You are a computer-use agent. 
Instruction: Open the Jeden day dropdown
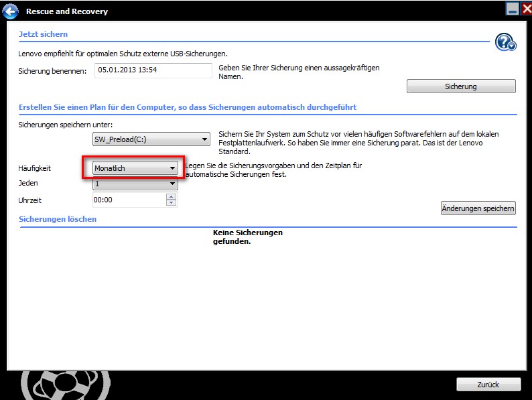pos(135,184)
